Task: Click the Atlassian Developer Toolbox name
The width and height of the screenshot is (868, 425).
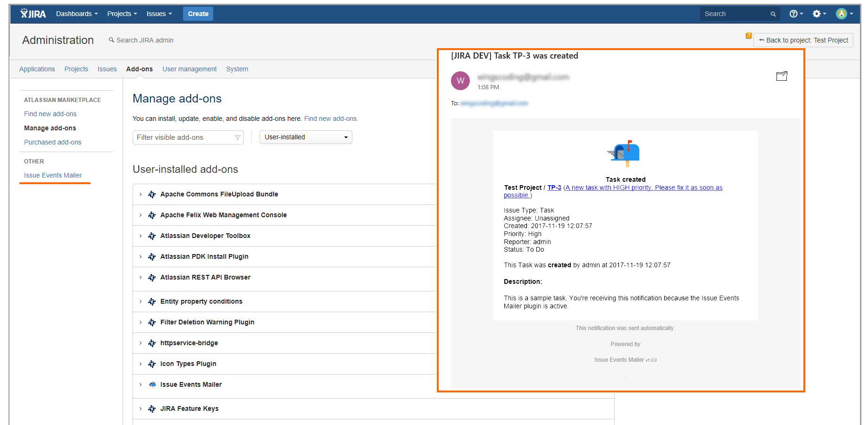Action: point(205,236)
